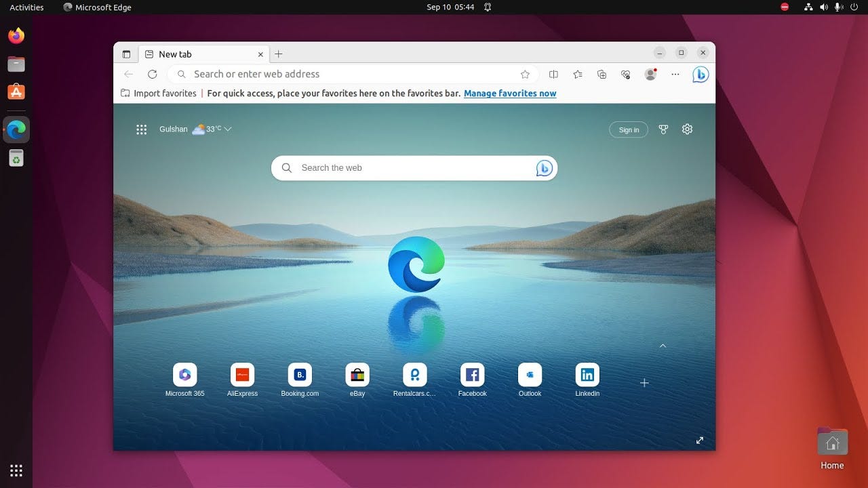Screen dimensions: 868x488
Task: Open a new tab with plus button
Action: tap(278, 54)
